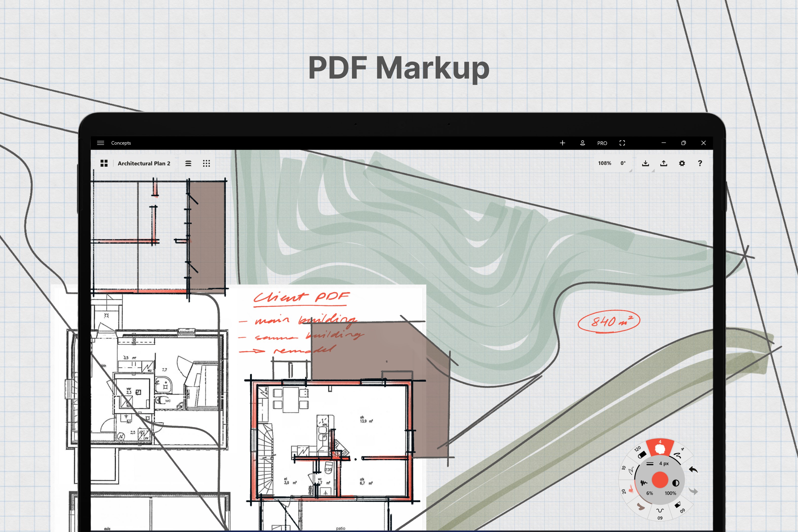Click the Undo arrow beside the tool wheel
798x532 pixels.
pyautogui.click(x=693, y=470)
